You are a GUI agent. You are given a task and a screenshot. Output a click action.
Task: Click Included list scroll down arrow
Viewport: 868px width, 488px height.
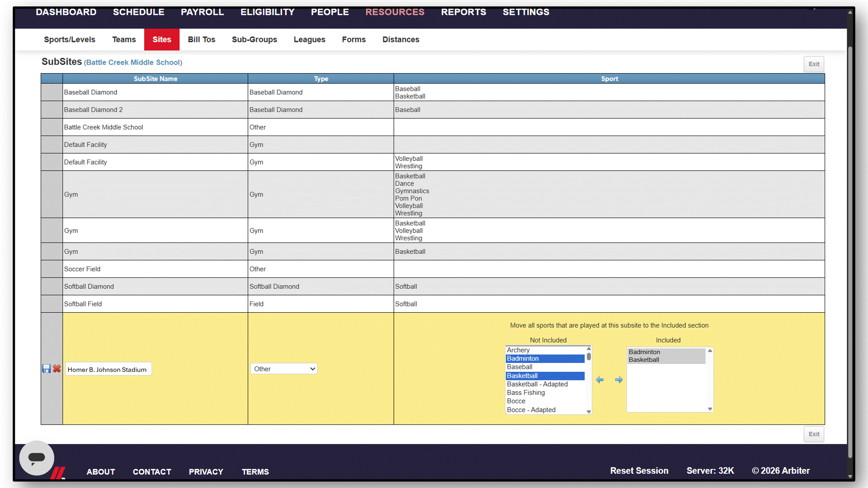click(x=710, y=409)
